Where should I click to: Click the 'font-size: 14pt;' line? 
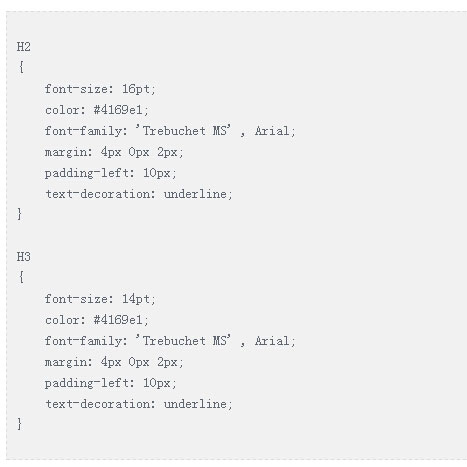coord(100,299)
